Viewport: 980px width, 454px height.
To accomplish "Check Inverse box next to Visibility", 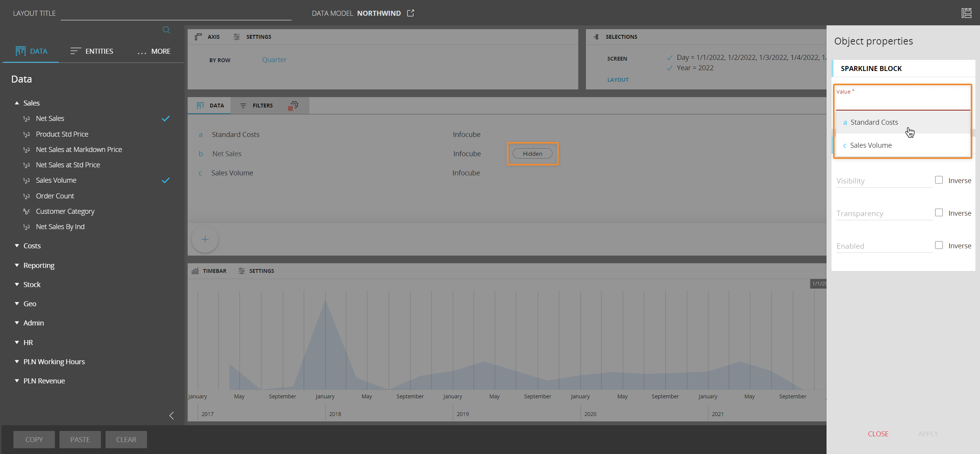I will coord(939,180).
